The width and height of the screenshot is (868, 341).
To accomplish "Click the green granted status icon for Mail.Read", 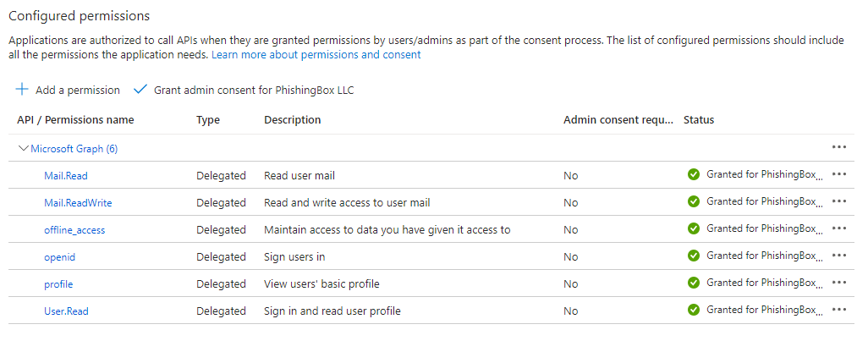I will (x=693, y=175).
